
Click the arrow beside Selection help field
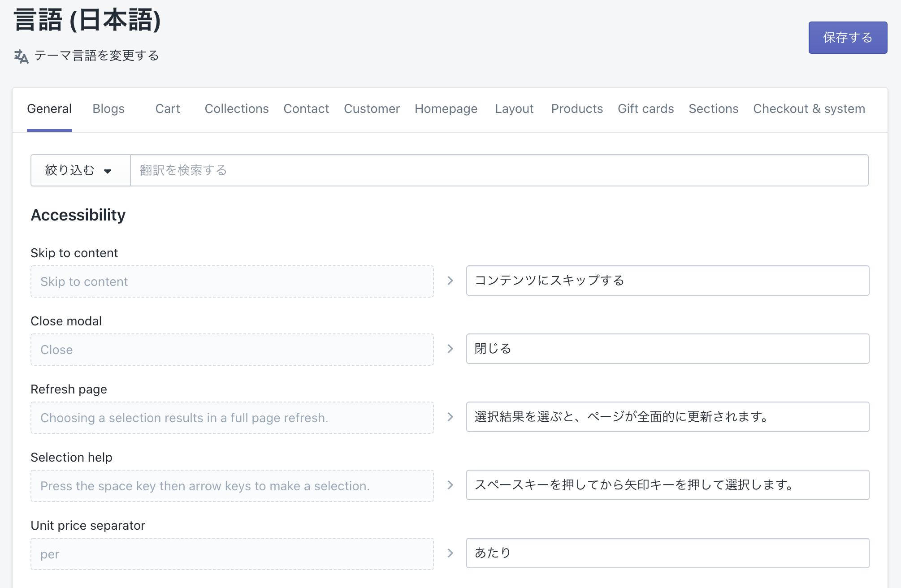pyautogui.click(x=450, y=485)
